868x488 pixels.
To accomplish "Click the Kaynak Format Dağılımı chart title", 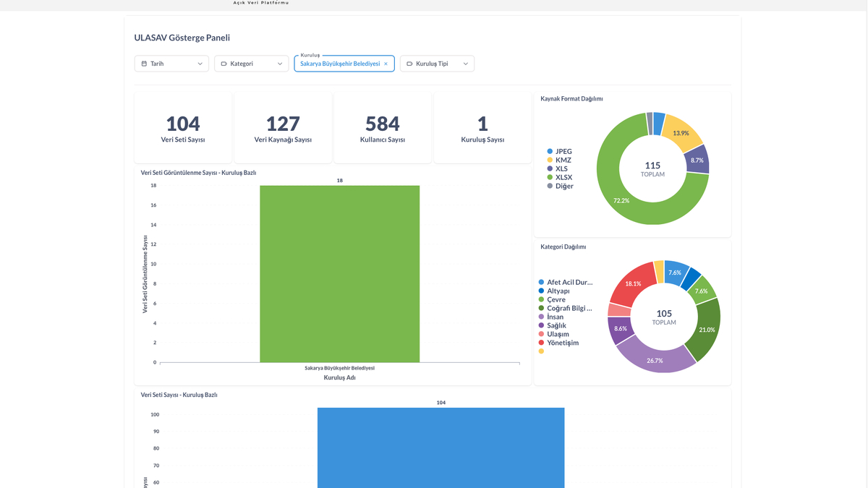I will [571, 98].
